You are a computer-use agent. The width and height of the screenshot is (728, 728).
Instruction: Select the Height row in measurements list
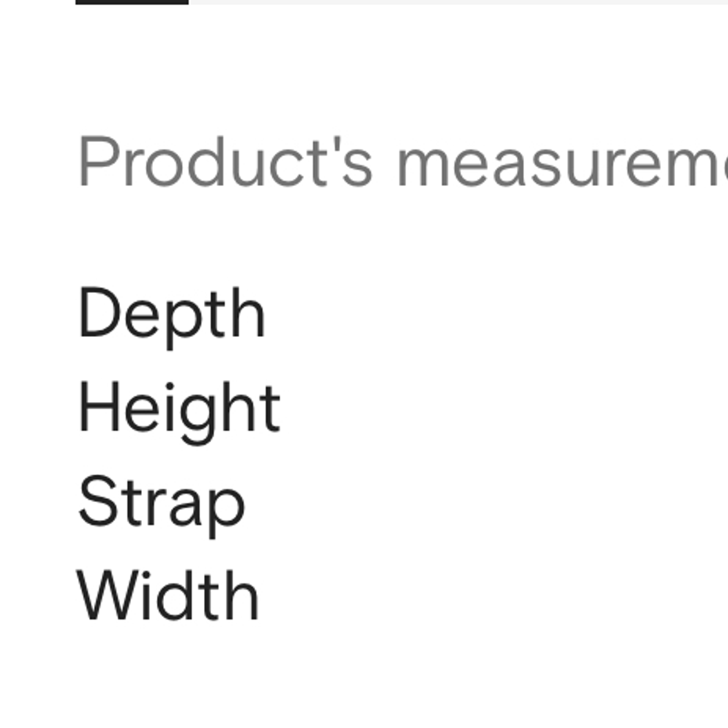point(179,412)
